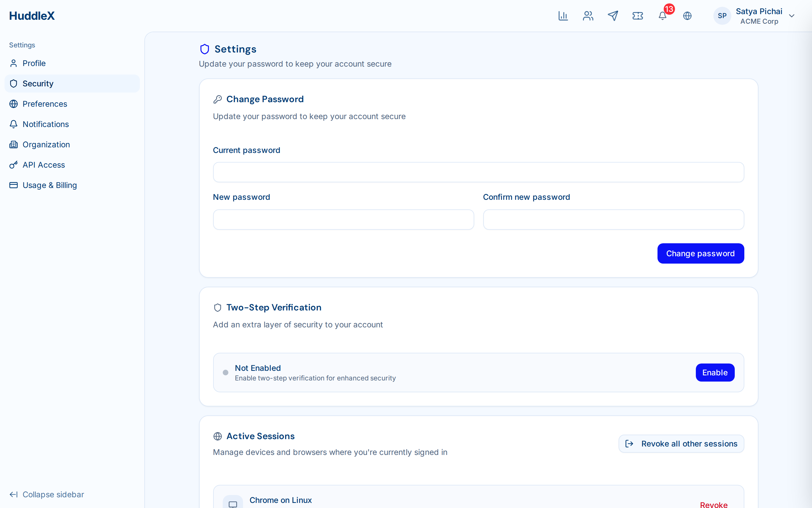This screenshot has height=508, width=812.
Task: Click the API Access key icon
Action: pyautogui.click(x=14, y=165)
